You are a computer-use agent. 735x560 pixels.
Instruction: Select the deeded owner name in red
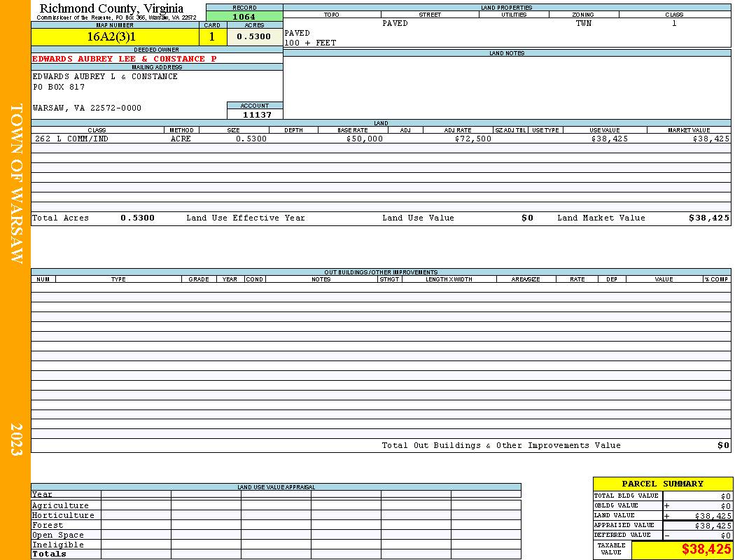[124, 59]
